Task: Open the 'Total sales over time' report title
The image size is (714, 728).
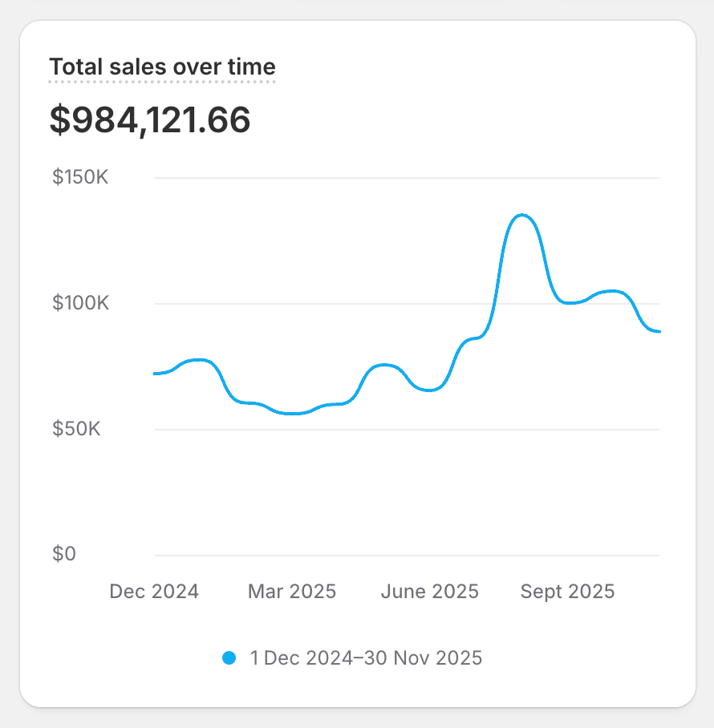Action: (162, 67)
